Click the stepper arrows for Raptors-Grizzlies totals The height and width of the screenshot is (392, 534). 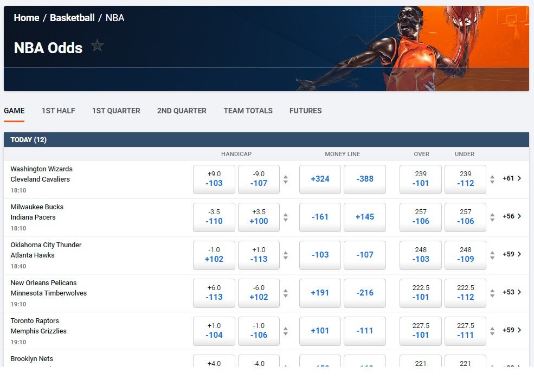click(492, 330)
